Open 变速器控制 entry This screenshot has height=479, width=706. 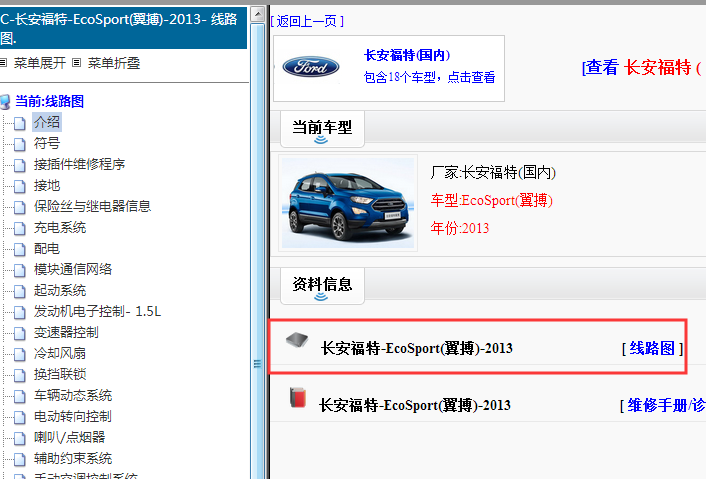click(66, 332)
